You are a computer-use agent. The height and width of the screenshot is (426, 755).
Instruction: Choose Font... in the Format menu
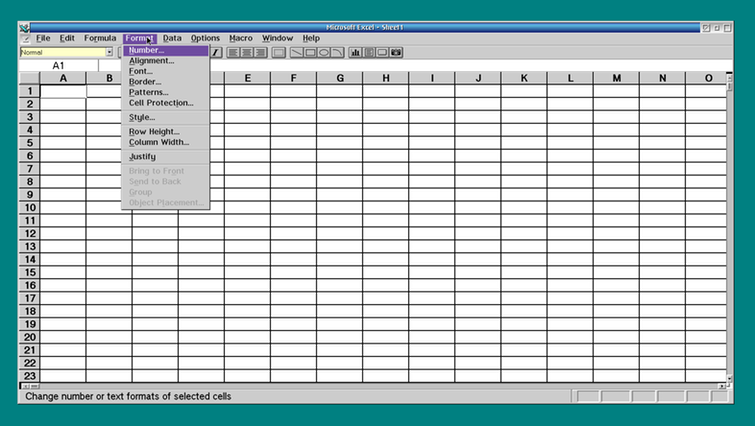(166, 71)
